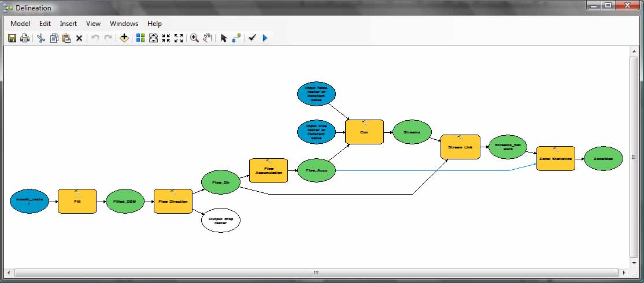Click the Cut scissors icon

[x=41, y=38]
